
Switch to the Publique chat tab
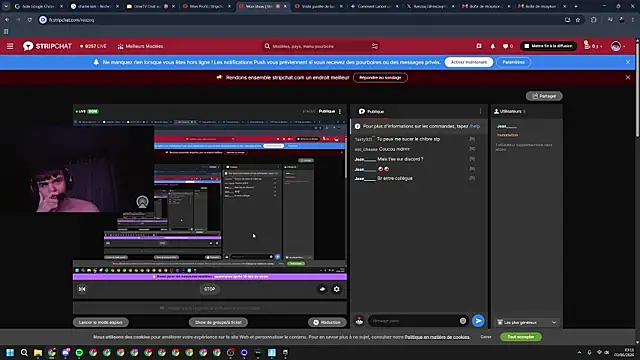(371, 111)
